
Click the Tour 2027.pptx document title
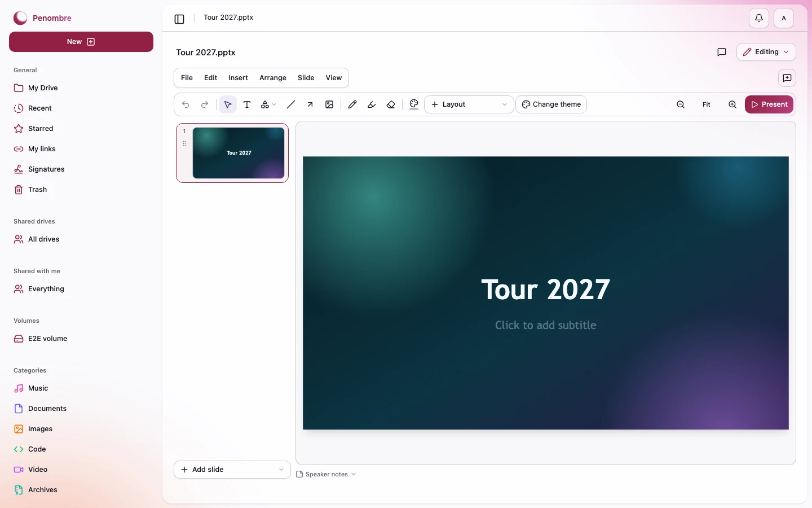click(x=206, y=52)
